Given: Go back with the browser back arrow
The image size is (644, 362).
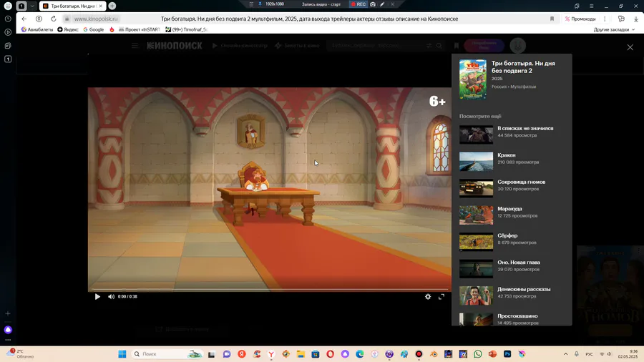Looking at the screenshot, I should pos(24,19).
